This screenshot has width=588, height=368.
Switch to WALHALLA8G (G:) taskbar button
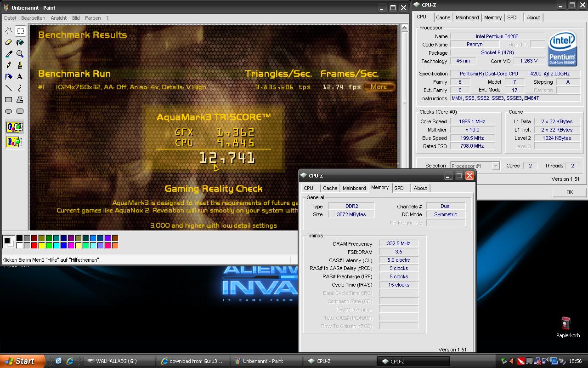[119, 361]
